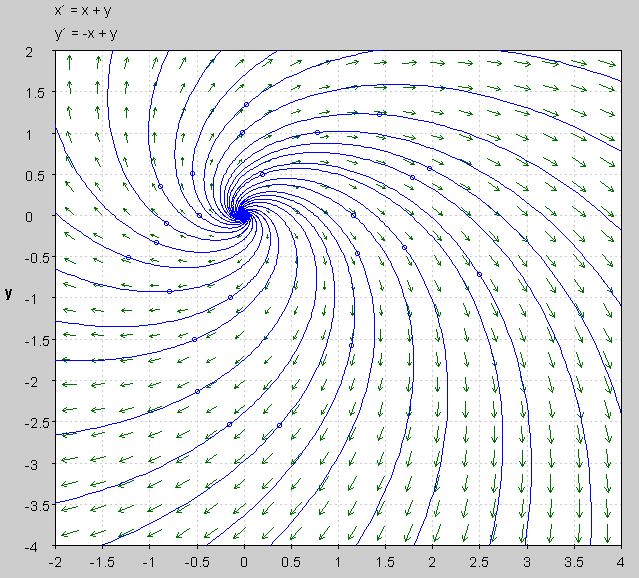Image resolution: width=639 pixels, height=578 pixels.
Task: Click the x-axis tick label -0.5
Action: pyautogui.click(x=196, y=563)
